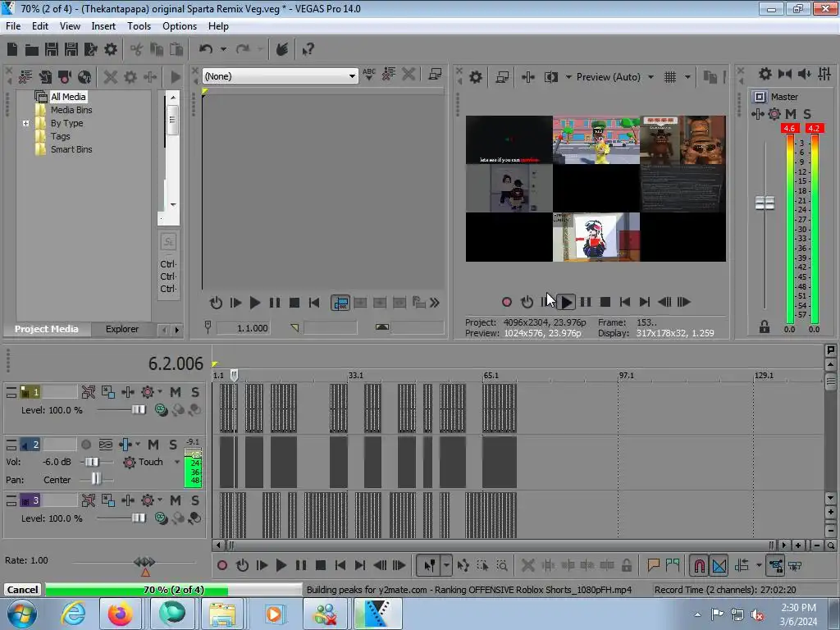Screen dimensions: 840x630
Task: Click the Video Preview Stop button
Action: (605, 302)
